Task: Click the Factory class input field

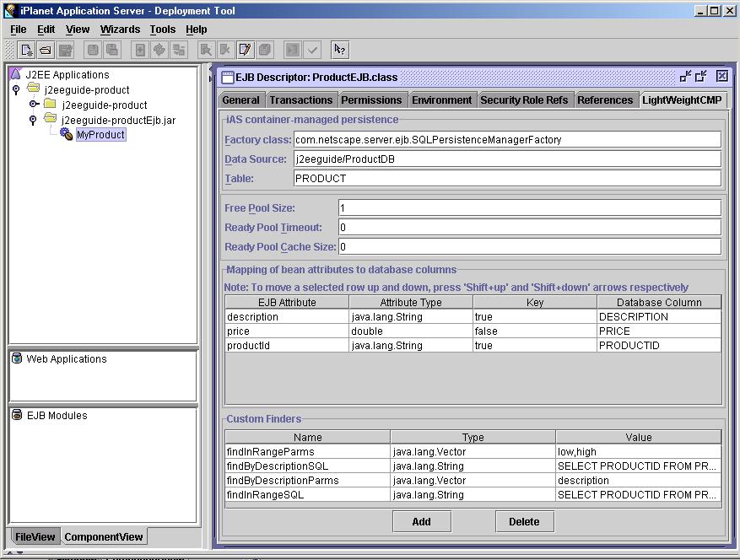Action: pyautogui.click(x=507, y=140)
